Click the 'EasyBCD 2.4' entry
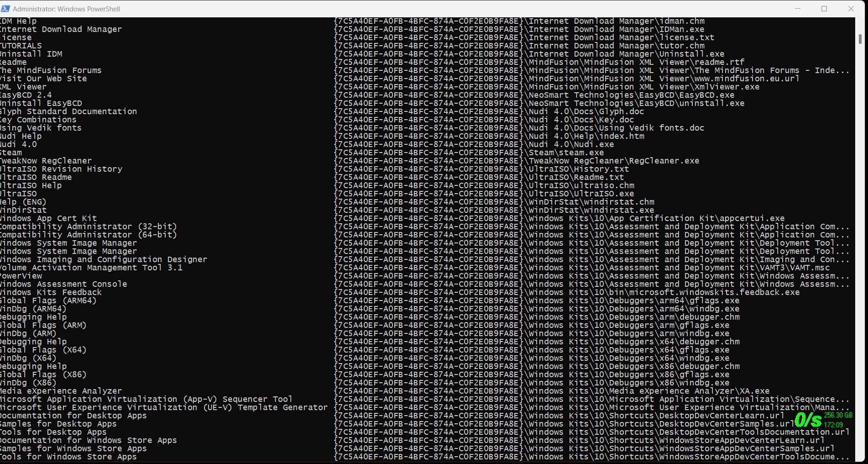 pos(26,95)
